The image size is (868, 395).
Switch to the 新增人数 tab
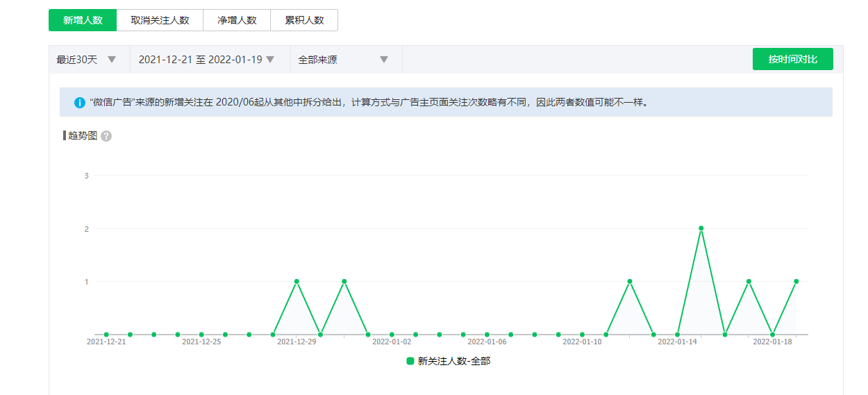click(x=83, y=20)
